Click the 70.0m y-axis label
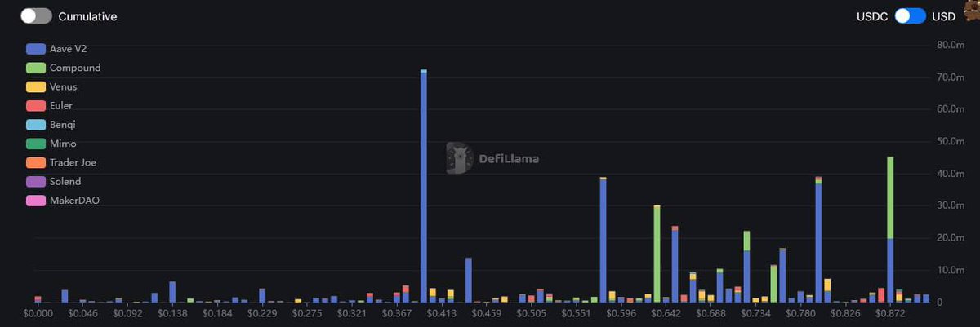The width and height of the screenshot is (980, 327). click(950, 77)
